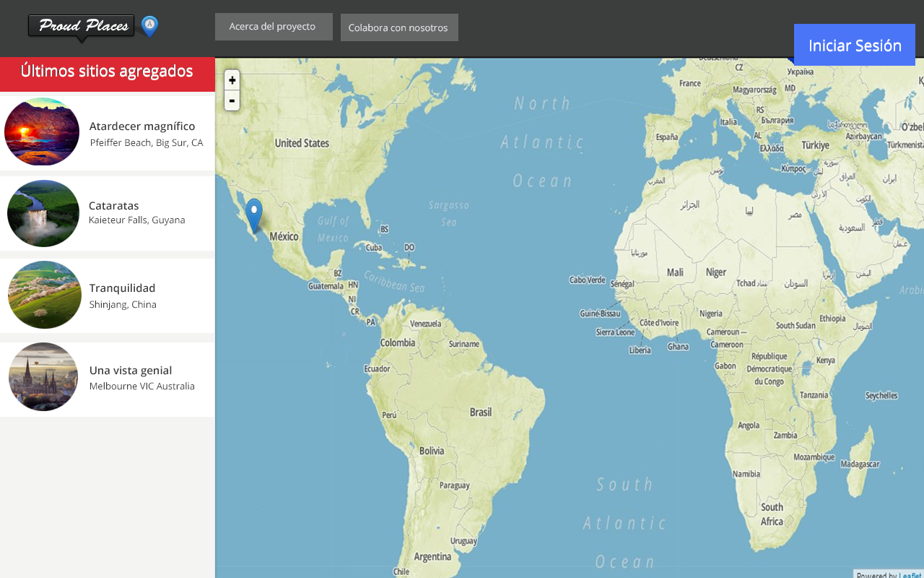
Task: Click the Brasil label on the map
Action: click(481, 413)
